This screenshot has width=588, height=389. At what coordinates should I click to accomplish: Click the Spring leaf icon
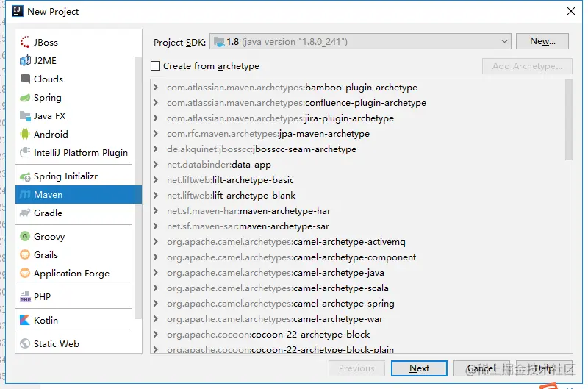coord(25,98)
